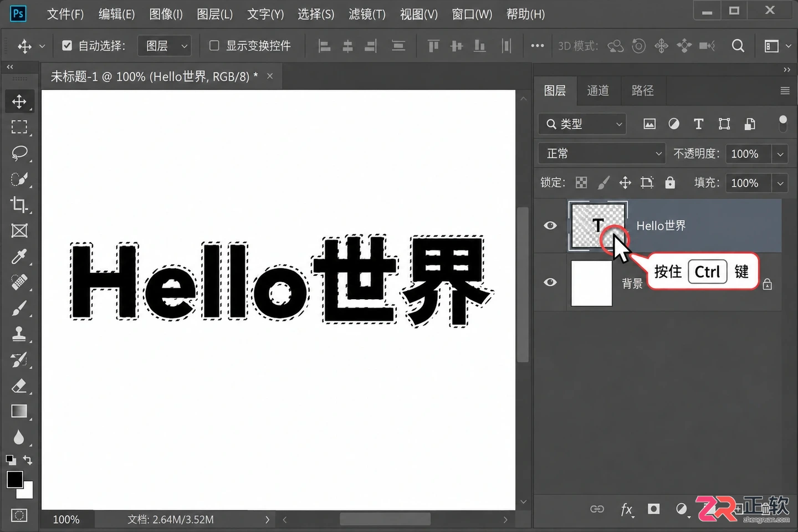The height and width of the screenshot is (532, 798).
Task: Toggle lock transparent pixels icon
Action: (x=581, y=182)
